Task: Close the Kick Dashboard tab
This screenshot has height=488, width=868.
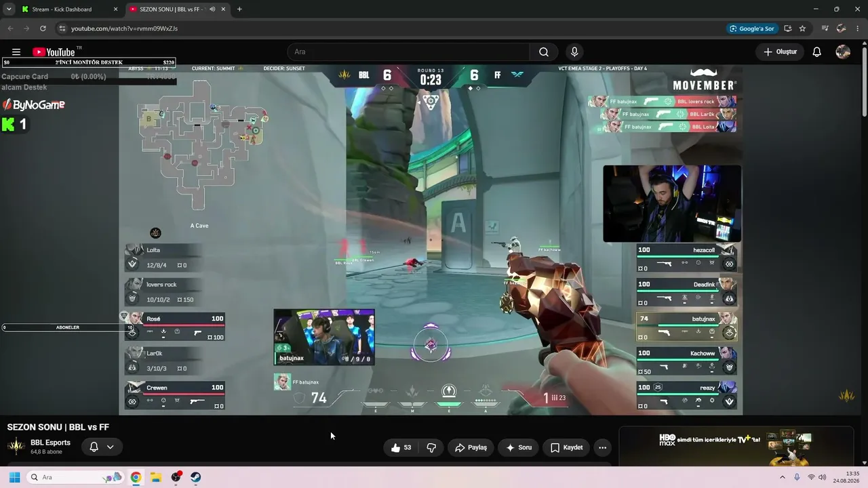Action: (x=115, y=9)
